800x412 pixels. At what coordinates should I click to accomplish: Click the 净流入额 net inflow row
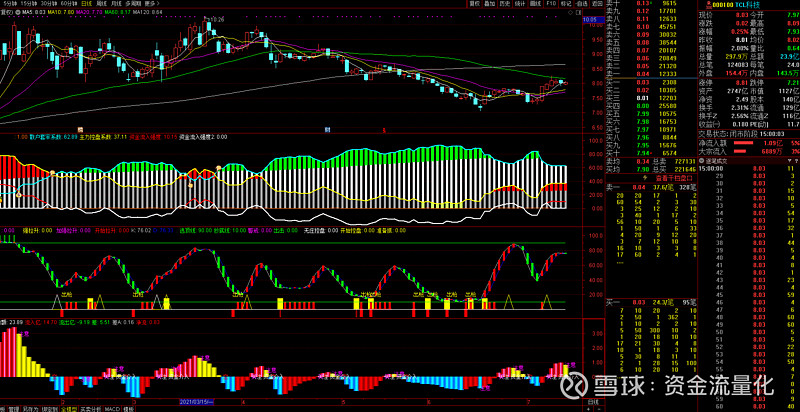(x=749, y=142)
